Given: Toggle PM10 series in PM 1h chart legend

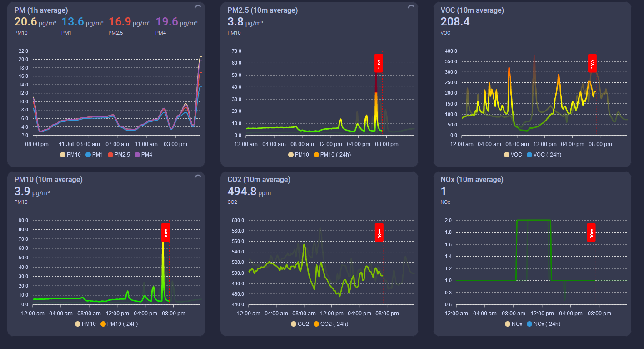Looking at the screenshot, I should coord(70,155).
